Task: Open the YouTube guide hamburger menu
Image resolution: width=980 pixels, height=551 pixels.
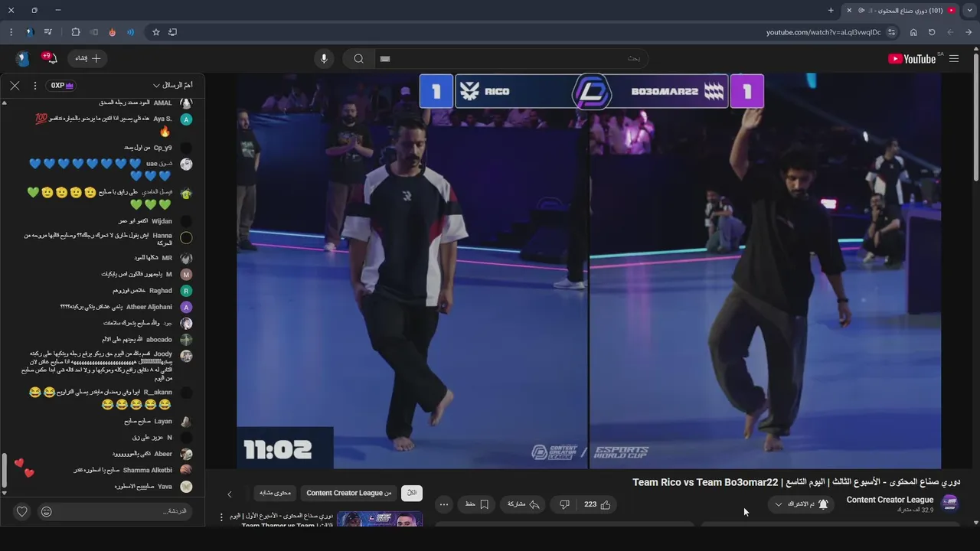Action: point(954,59)
